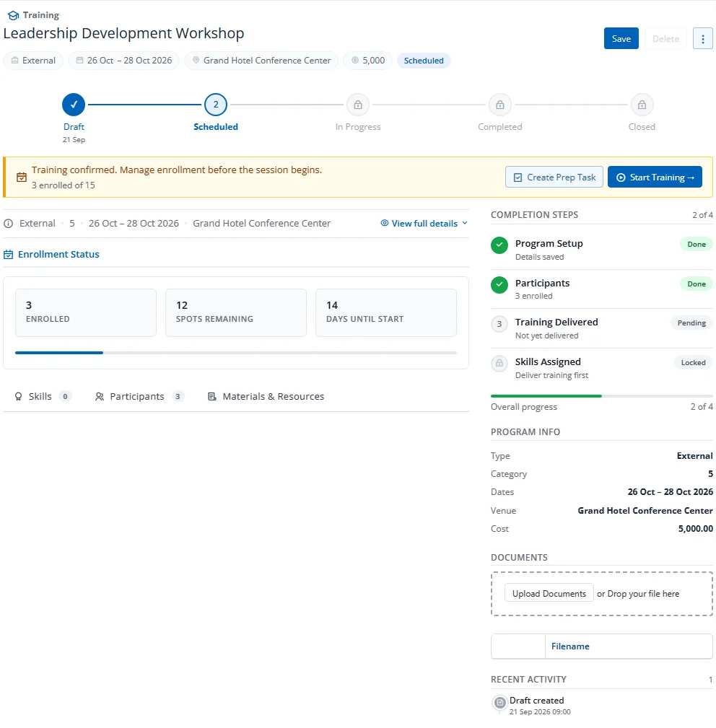Viewport: 716px width, 728px height.
Task: Click the 'or Drop your file here' text
Action: [637, 593]
